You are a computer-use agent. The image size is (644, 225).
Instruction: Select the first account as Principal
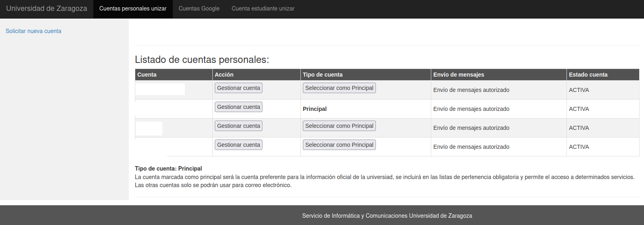pyautogui.click(x=339, y=88)
